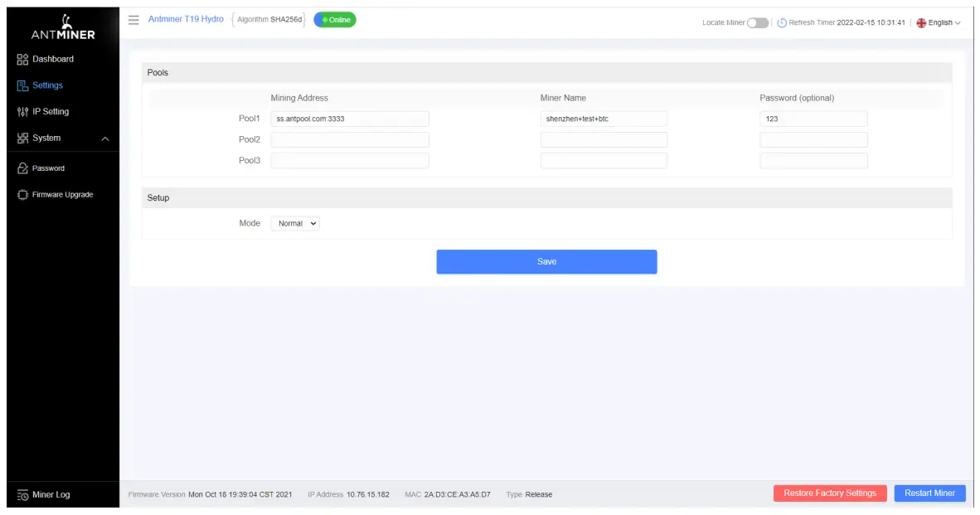980x515 pixels.
Task: Click the Pool3 Password field
Action: pyautogui.click(x=813, y=161)
